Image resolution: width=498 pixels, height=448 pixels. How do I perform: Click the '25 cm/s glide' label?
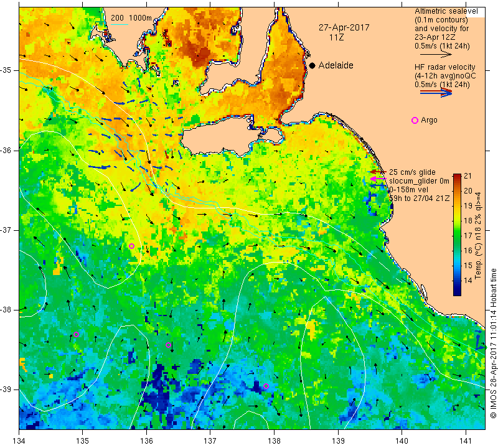tap(412, 172)
